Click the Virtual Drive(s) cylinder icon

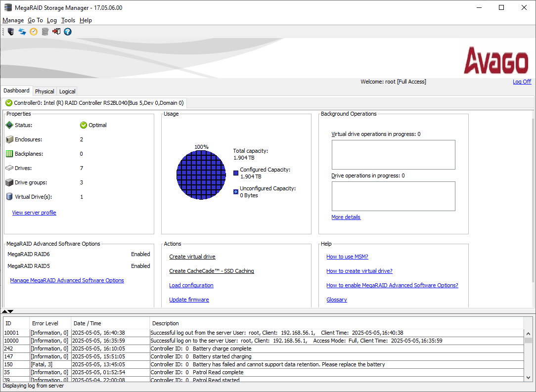click(x=9, y=197)
